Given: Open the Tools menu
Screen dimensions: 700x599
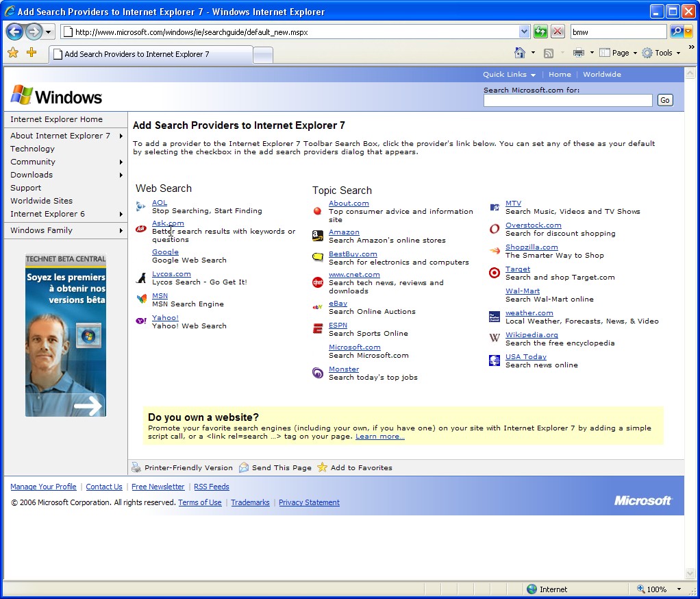Looking at the screenshot, I should (x=662, y=53).
